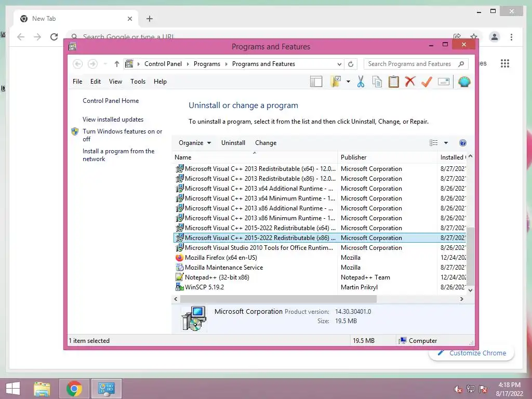Click the horizontal scrollbar left arrow
The width and height of the screenshot is (532, 399).
click(176, 299)
